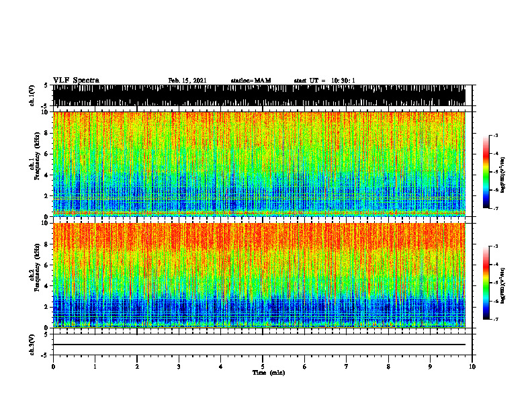Click the flat ch.3(V) trace line
The height and width of the screenshot is (411, 532).
(259, 345)
